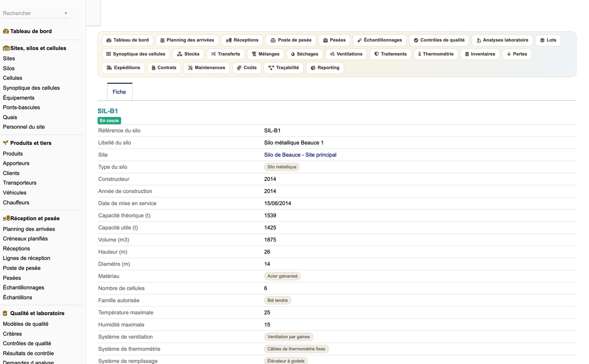Open Chauffeurs sidebar link
The width and height of the screenshot is (589, 364).
coord(16,202)
